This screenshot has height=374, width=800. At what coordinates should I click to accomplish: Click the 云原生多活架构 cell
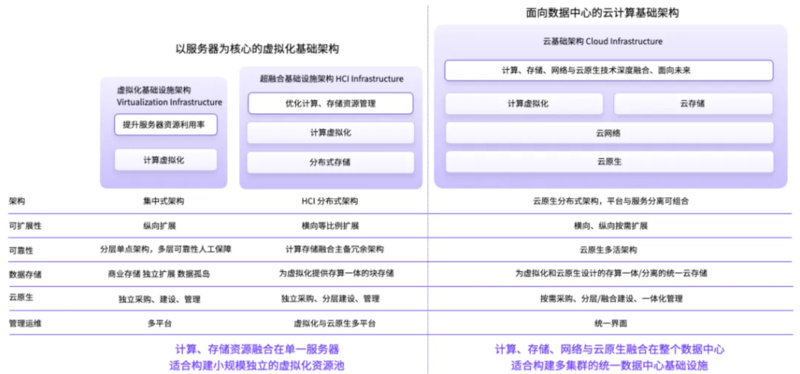tap(608, 250)
